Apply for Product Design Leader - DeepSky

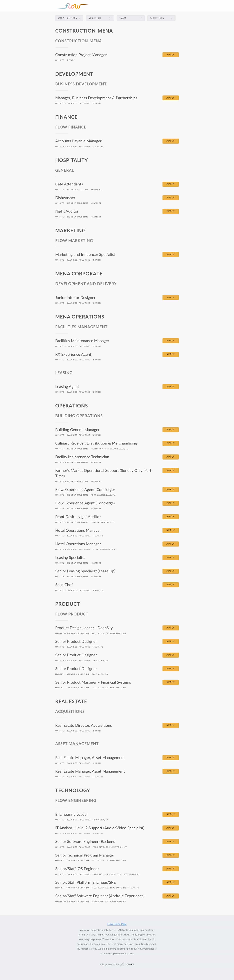170,628
